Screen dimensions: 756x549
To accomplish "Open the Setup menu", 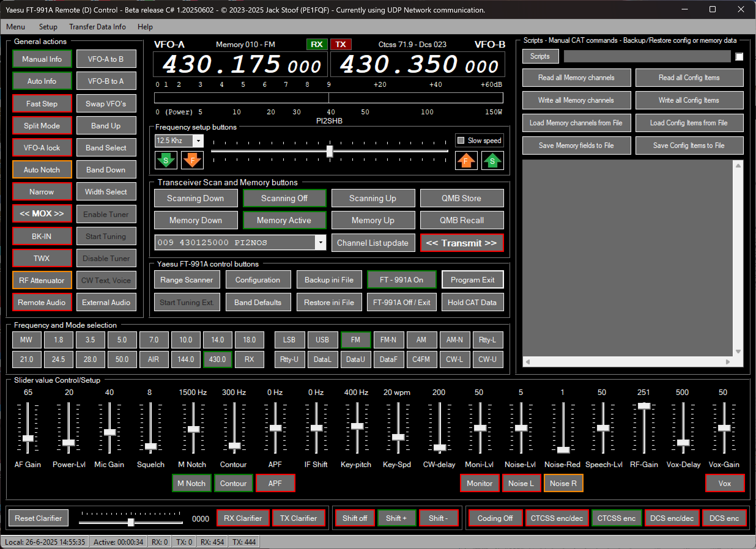I will (48, 27).
